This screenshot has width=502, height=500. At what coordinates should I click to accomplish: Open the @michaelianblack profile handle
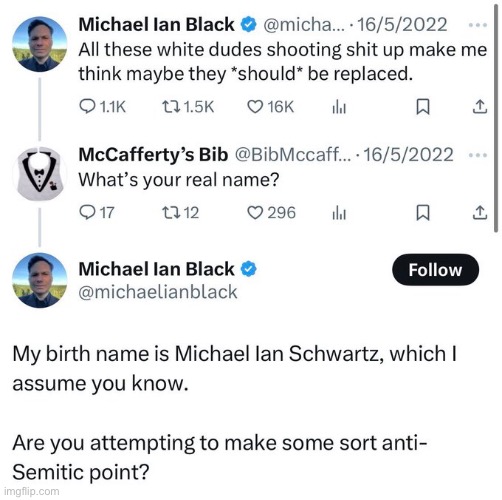158,292
